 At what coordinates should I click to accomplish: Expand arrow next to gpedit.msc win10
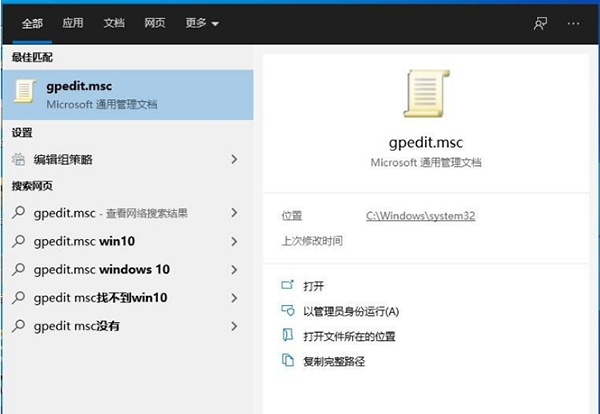pos(234,241)
